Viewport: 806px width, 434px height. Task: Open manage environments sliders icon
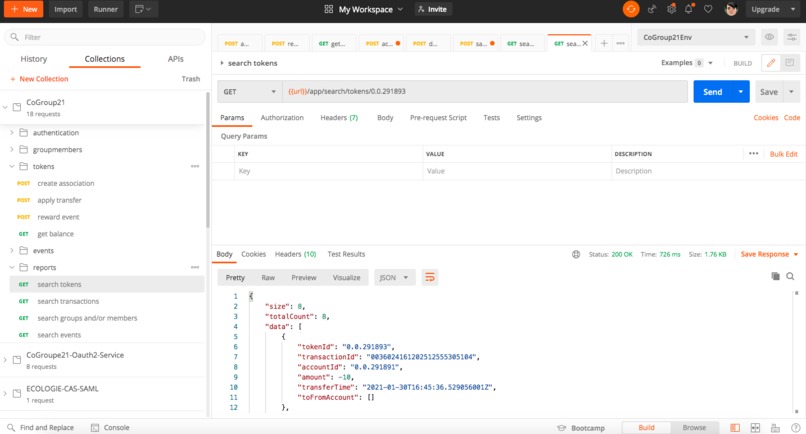(791, 37)
